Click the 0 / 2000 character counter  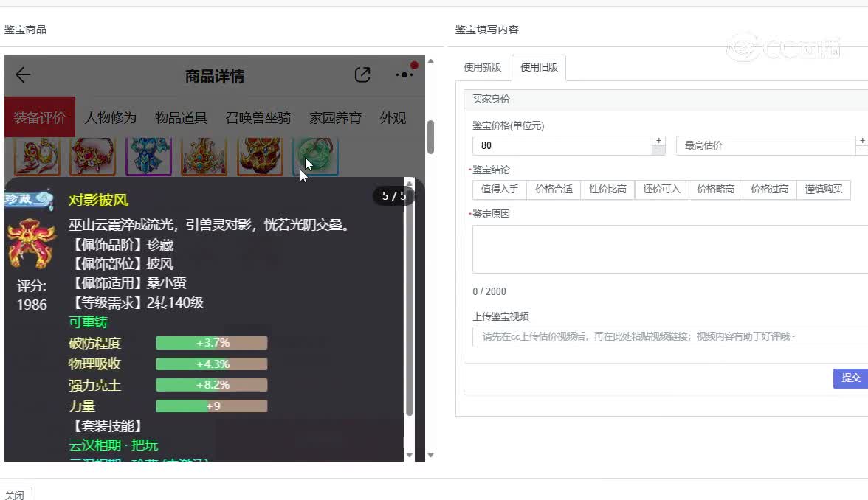click(489, 291)
